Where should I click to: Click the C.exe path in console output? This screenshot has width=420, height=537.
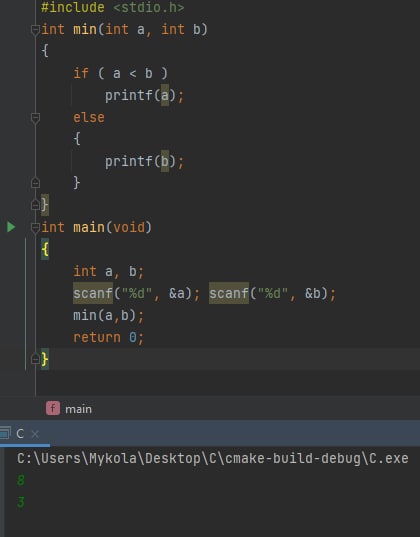(212, 458)
